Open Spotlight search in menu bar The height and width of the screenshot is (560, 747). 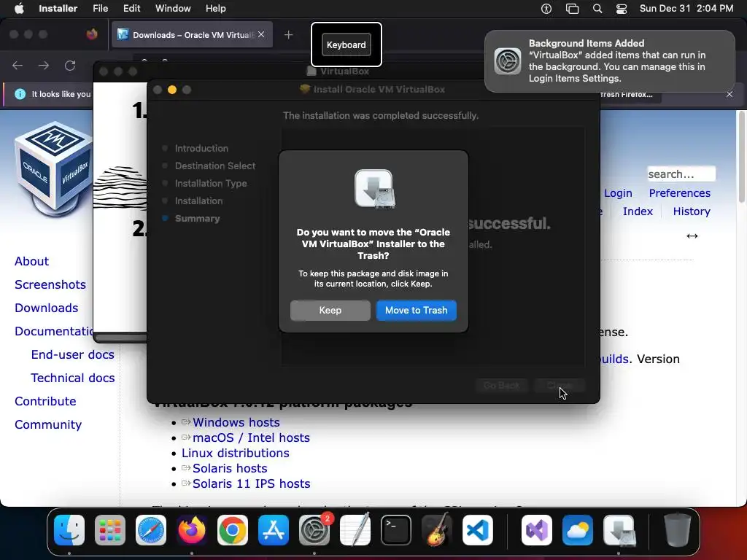[x=597, y=8]
